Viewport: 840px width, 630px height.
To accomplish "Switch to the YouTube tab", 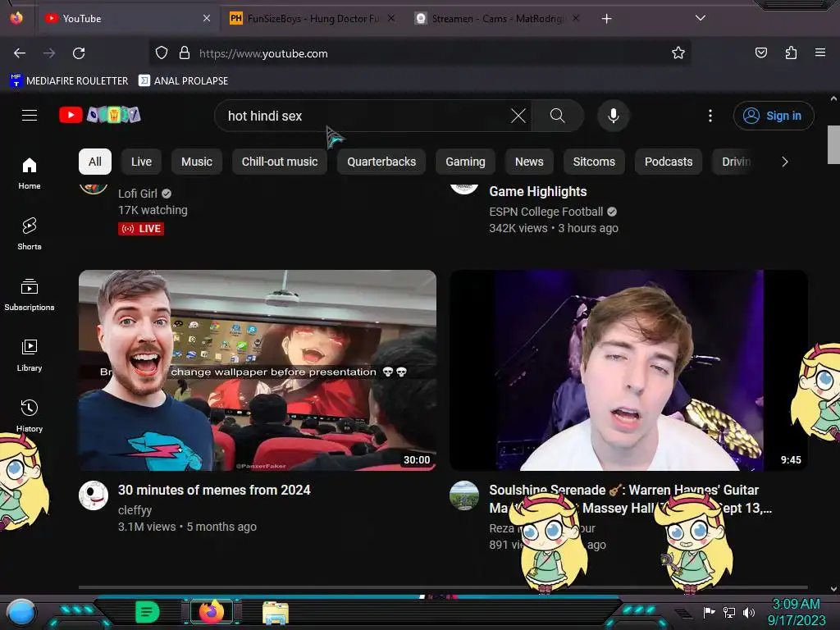I will point(127,19).
